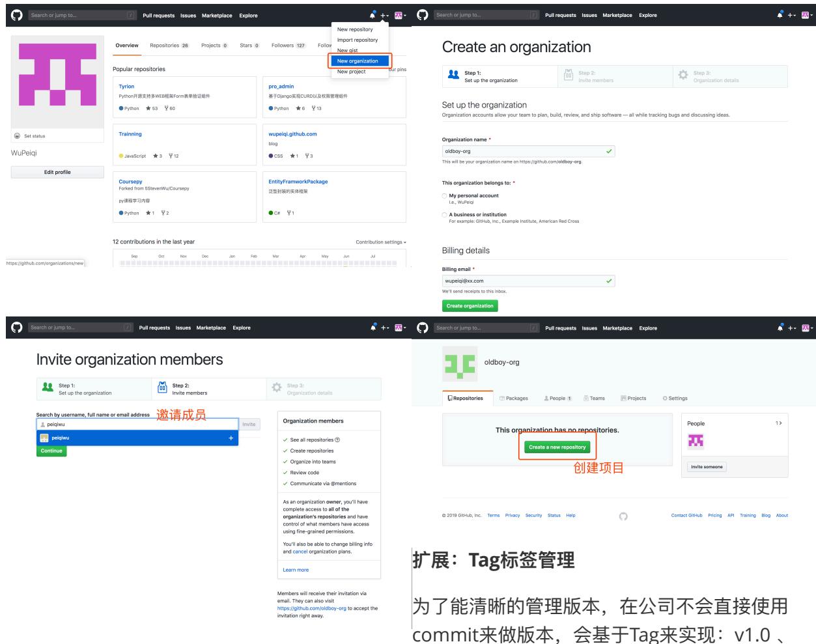The image size is (816, 644).
Task: Open the People 1 tab of oldboy-org
Action: click(x=558, y=399)
